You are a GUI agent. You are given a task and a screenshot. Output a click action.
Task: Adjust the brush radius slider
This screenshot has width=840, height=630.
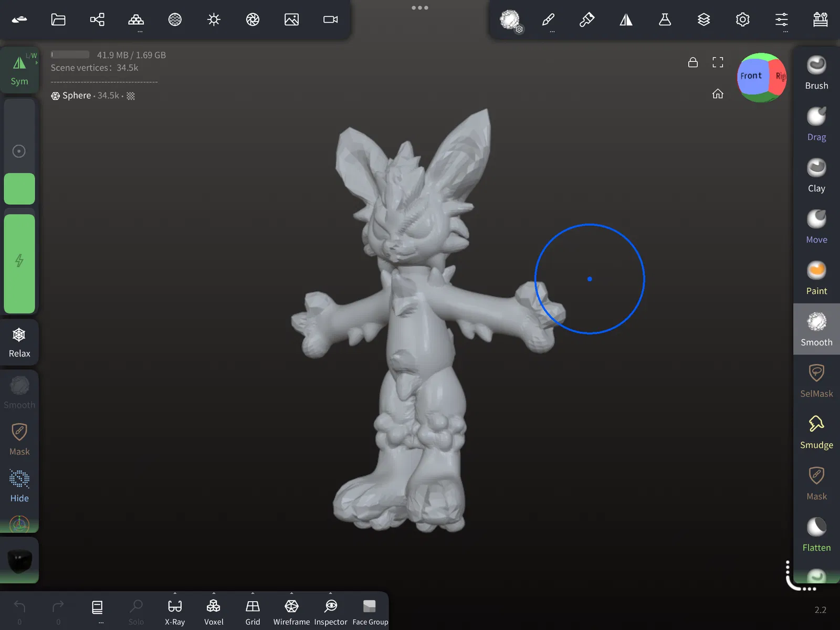pyautogui.click(x=19, y=151)
